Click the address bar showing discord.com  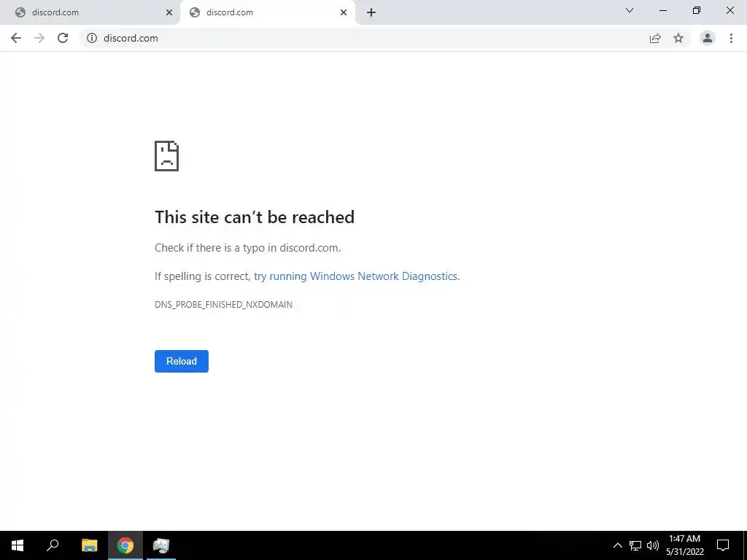[362, 38]
